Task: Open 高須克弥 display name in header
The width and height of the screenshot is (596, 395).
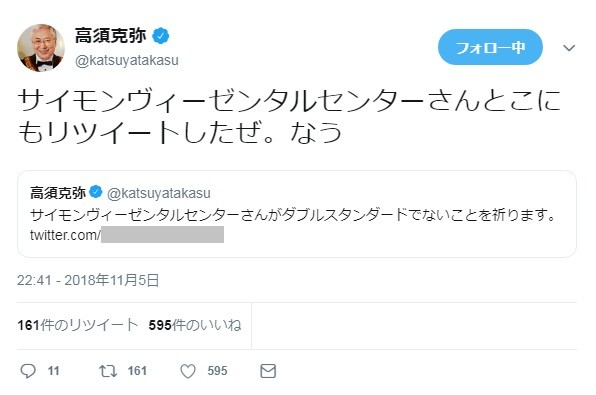Action: [x=111, y=36]
